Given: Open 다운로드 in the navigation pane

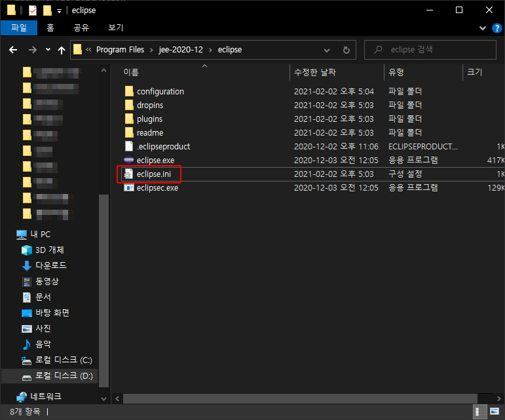Looking at the screenshot, I should coord(44,265).
